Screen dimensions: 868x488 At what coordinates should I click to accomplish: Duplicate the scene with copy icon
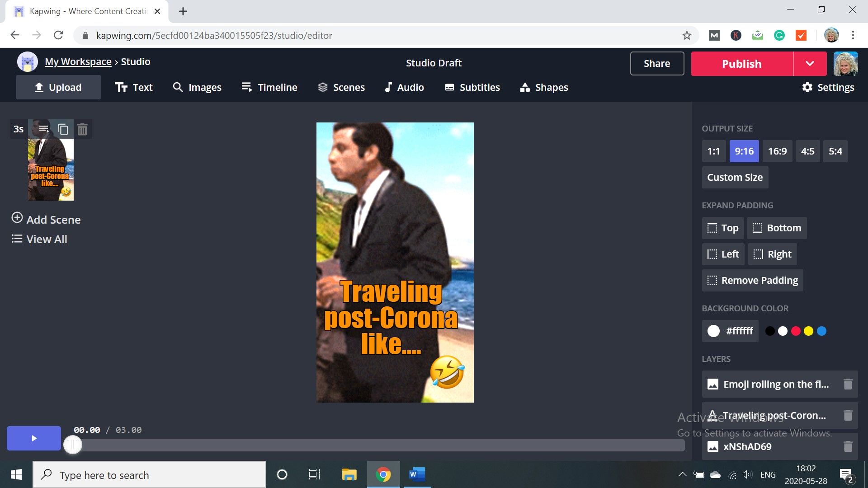tap(63, 130)
